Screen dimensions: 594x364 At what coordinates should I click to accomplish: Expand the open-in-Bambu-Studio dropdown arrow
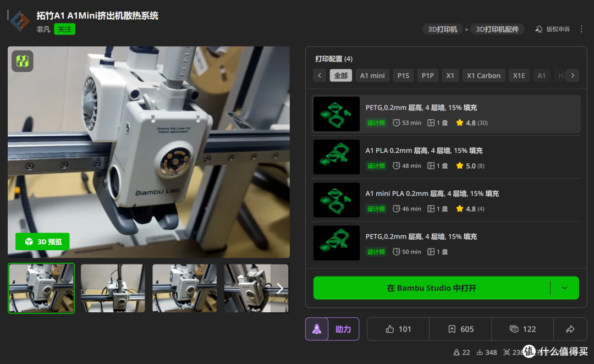pyautogui.click(x=564, y=288)
